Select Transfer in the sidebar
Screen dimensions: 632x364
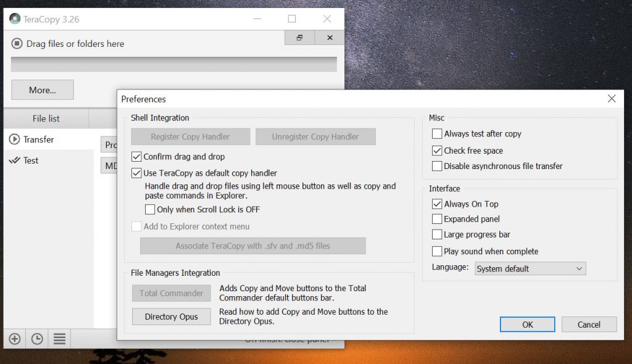49,139
